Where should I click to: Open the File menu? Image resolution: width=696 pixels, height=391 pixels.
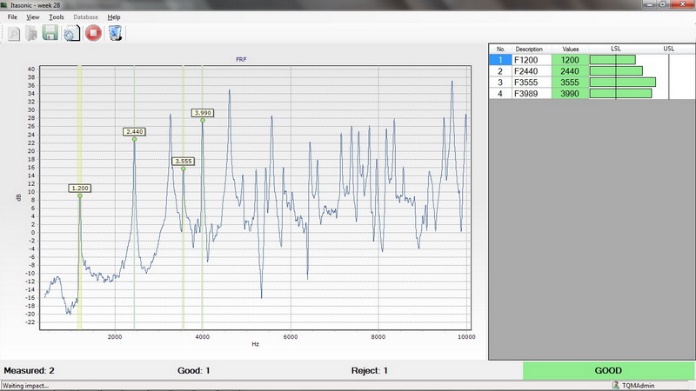tap(12, 17)
